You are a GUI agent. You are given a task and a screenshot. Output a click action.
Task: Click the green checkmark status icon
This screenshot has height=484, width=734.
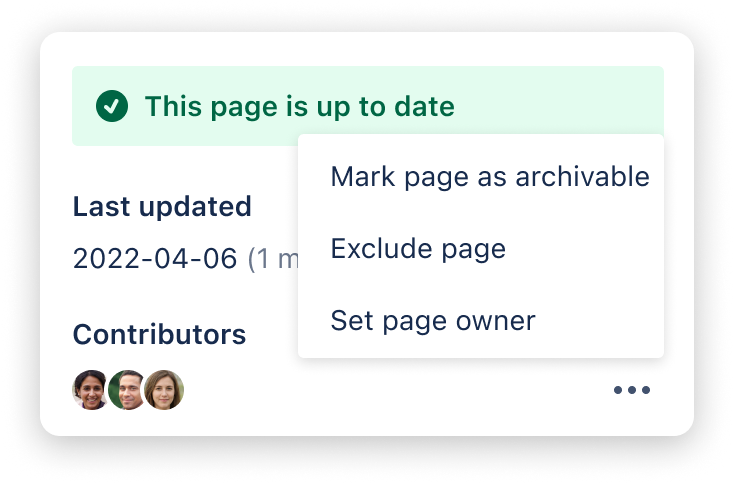click(x=111, y=105)
